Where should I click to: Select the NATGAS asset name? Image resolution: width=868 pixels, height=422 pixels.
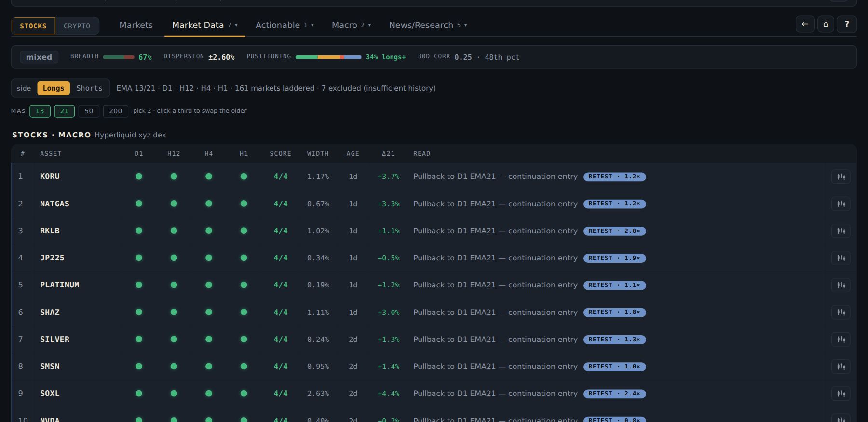54,204
